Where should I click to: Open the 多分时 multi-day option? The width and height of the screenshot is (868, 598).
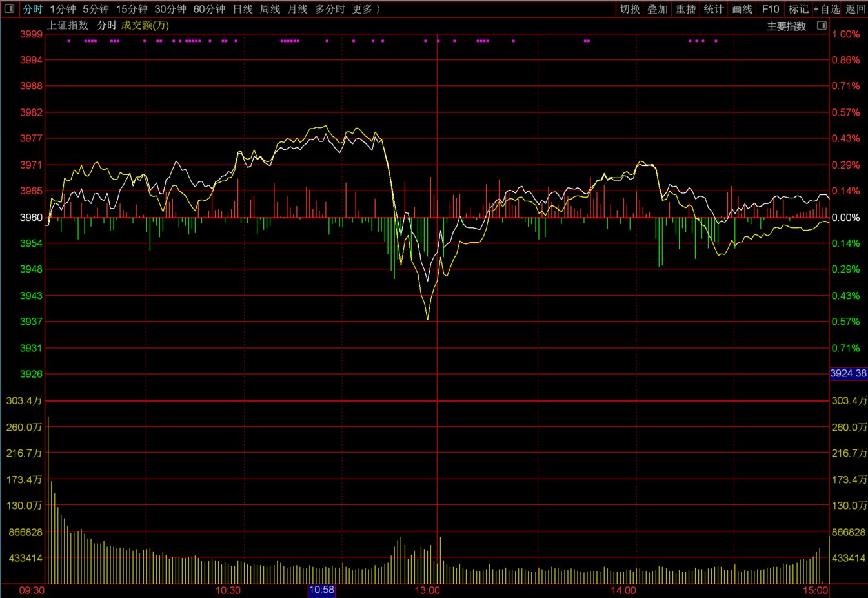pos(330,9)
